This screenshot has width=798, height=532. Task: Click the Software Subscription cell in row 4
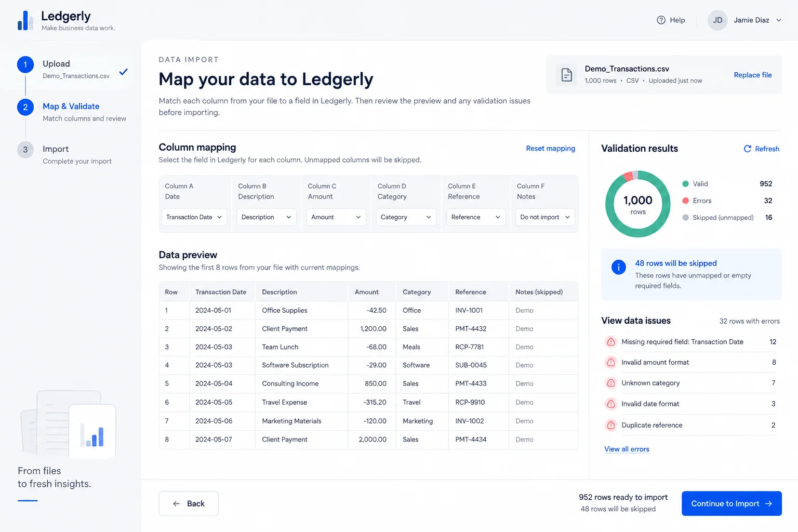(x=301, y=365)
